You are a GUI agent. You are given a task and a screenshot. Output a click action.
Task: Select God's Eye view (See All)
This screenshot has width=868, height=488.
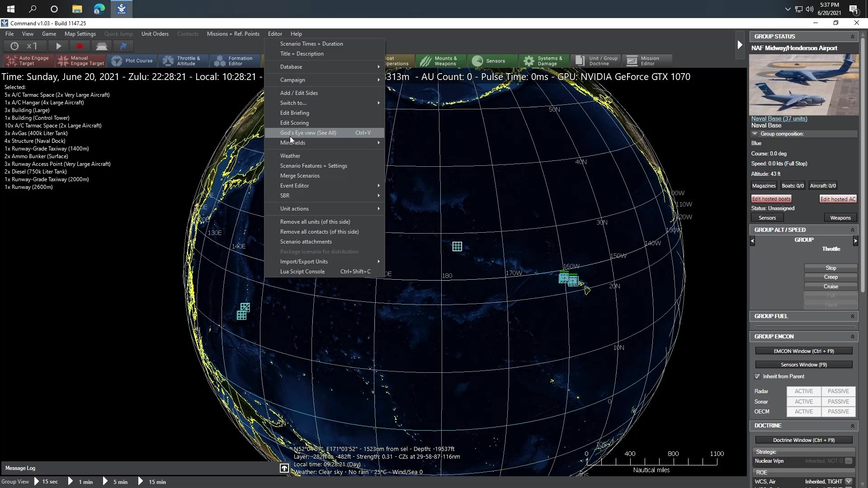(x=325, y=133)
